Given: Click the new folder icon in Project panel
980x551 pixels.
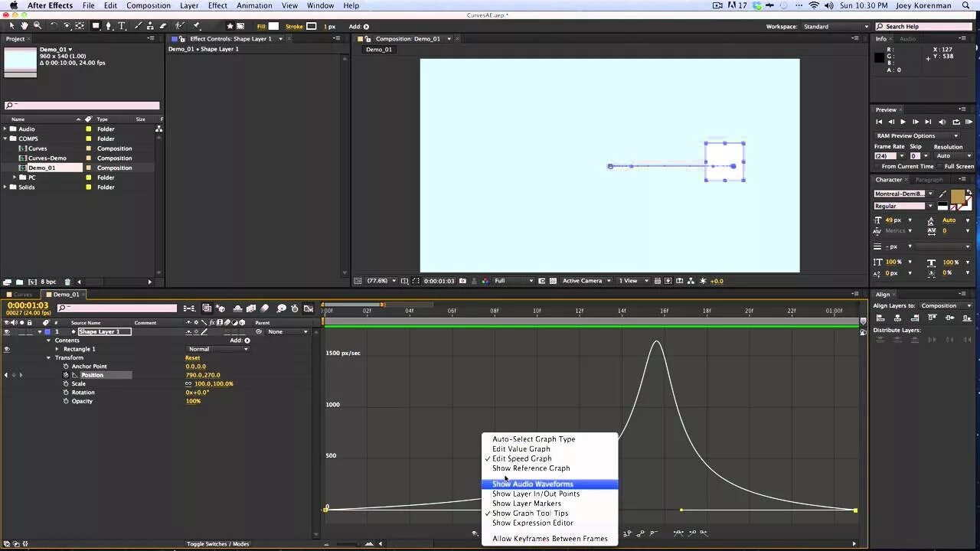Looking at the screenshot, I should (x=20, y=282).
